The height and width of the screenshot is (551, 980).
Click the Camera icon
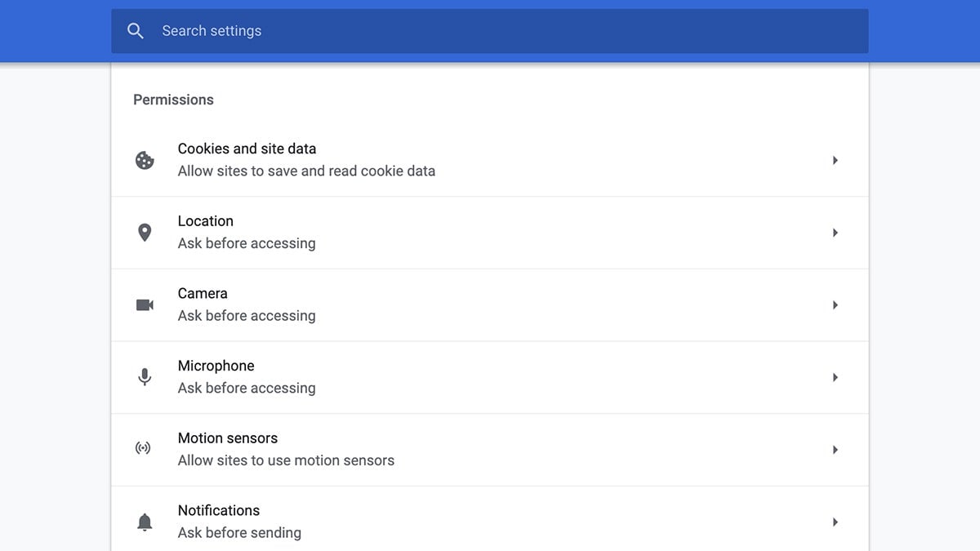tap(145, 304)
